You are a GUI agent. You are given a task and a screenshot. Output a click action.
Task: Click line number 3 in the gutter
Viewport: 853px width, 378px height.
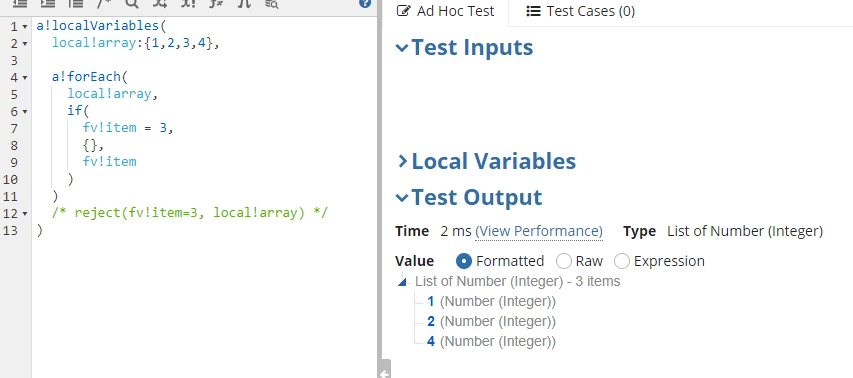coord(14,60)
